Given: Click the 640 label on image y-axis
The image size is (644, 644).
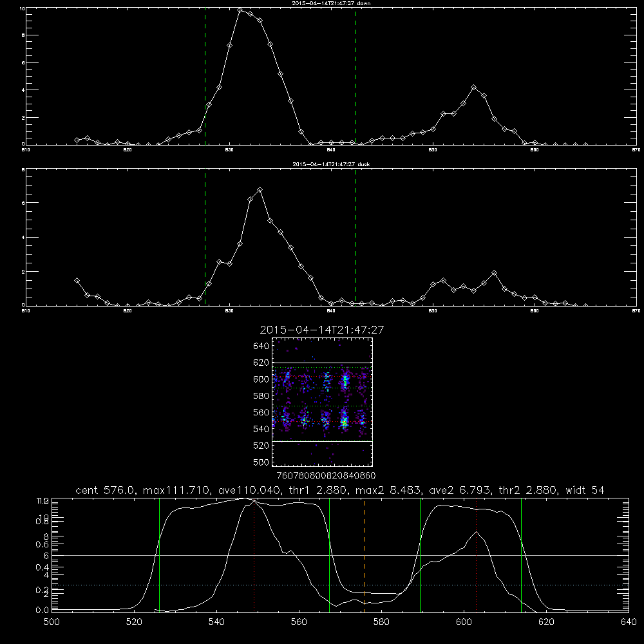Looking at the screenshot, I should coord(261,346).
